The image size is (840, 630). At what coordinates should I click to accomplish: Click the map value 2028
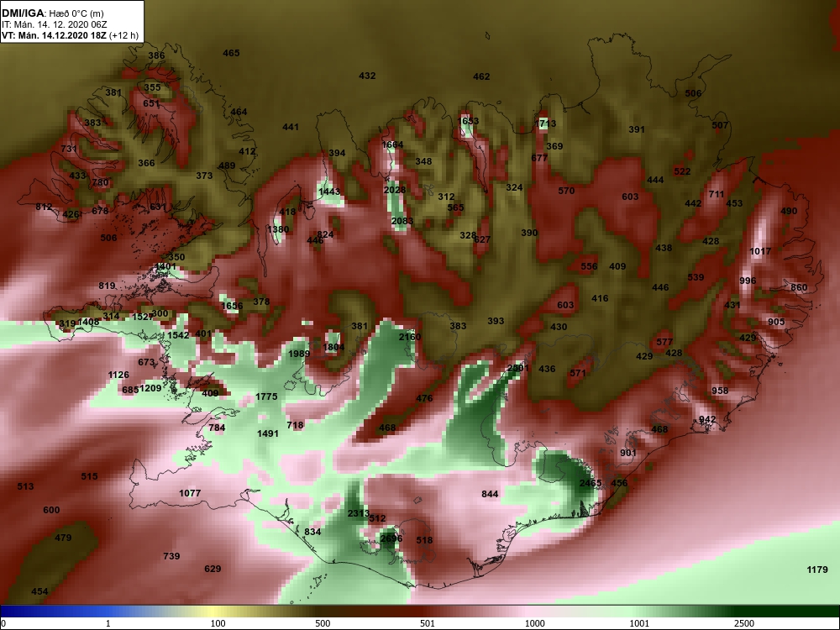(395, 190)
